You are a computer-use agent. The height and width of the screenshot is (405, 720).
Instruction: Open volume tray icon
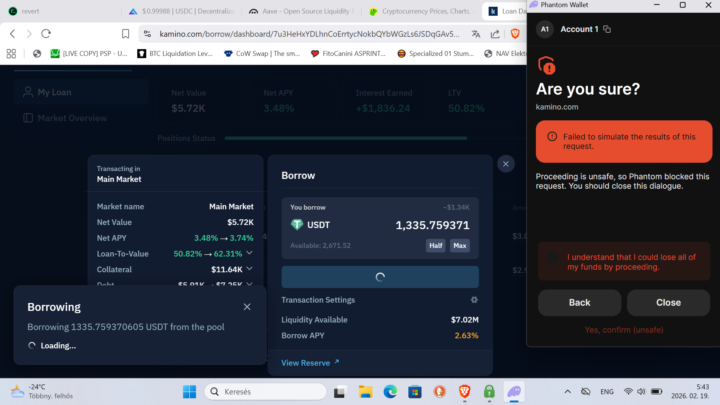[641, 392]
